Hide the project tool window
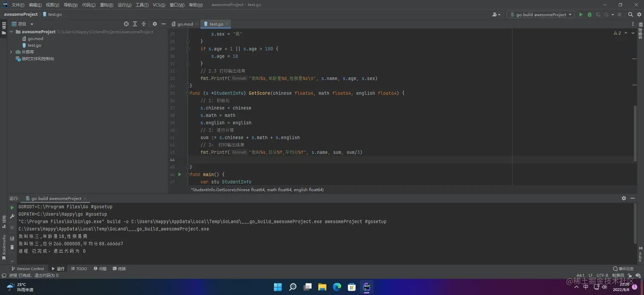 [163, 24]
